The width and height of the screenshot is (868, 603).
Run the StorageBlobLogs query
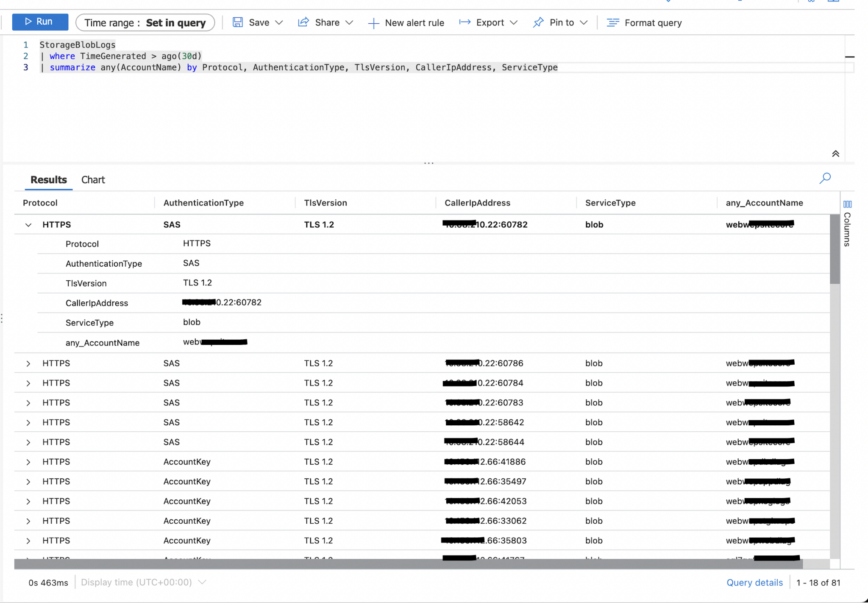pos(40,22)
